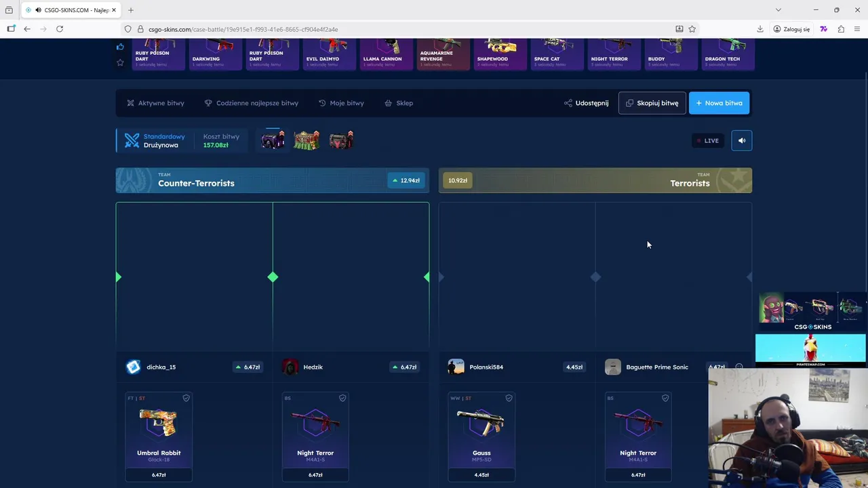868x488 pixels.
Task: Click the browser back arrow
Action: pyautogui.click(x=27, y=29)
